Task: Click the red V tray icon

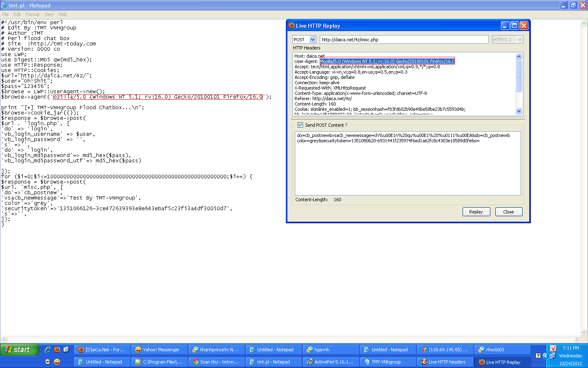Action: [553, 348]
